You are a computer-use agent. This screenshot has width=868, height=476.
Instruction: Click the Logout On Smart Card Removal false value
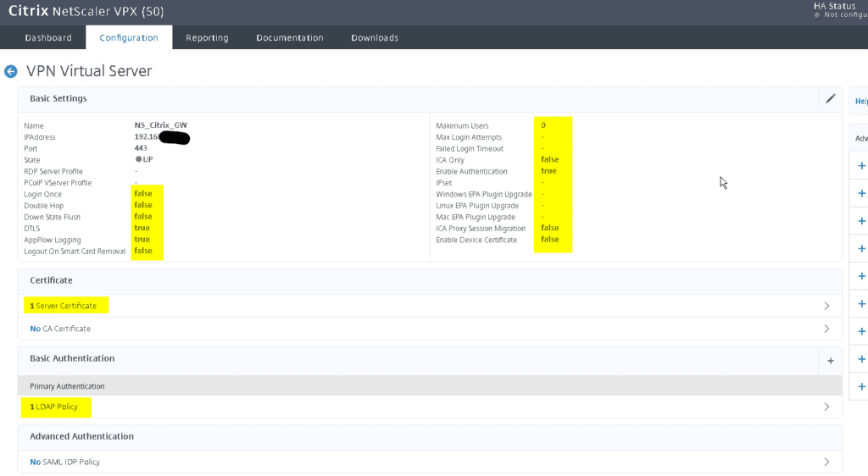pos(142,251)
